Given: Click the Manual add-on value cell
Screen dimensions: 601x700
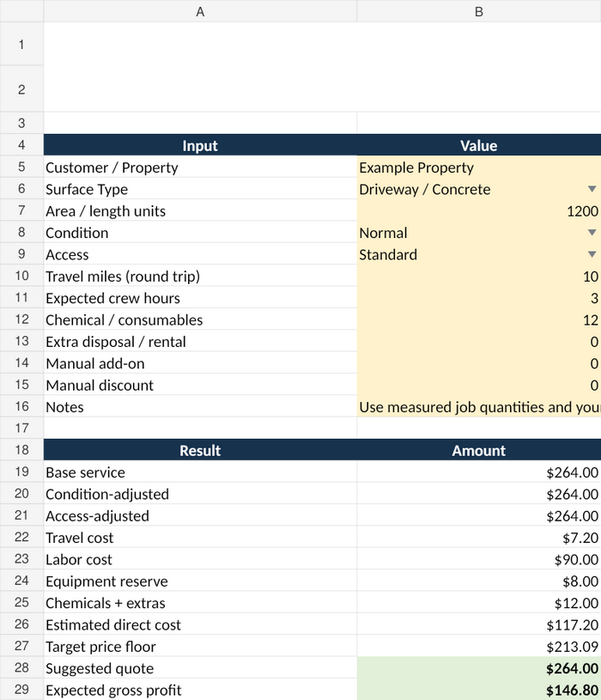Looking at the screenshot, I should (x=479, y=363).
